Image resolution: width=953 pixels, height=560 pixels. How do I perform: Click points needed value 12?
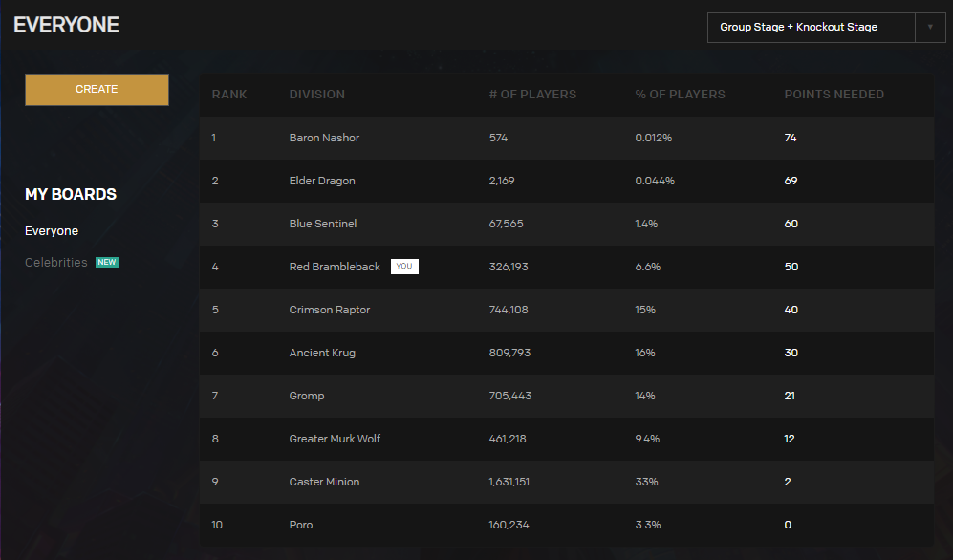coord(789,439)
